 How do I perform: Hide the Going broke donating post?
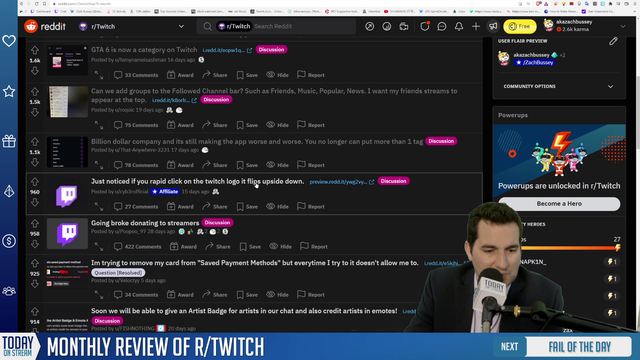280,247
